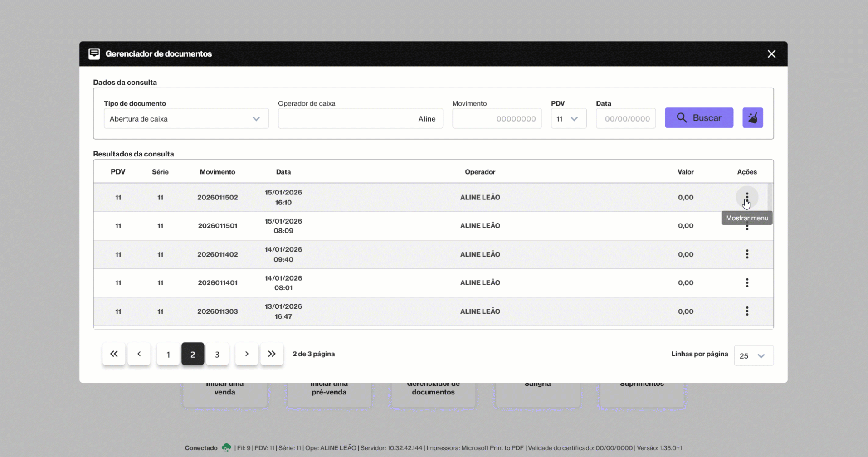Go to previous page arrow
This screenshot has height=457, width=868.
coord(139,354)
